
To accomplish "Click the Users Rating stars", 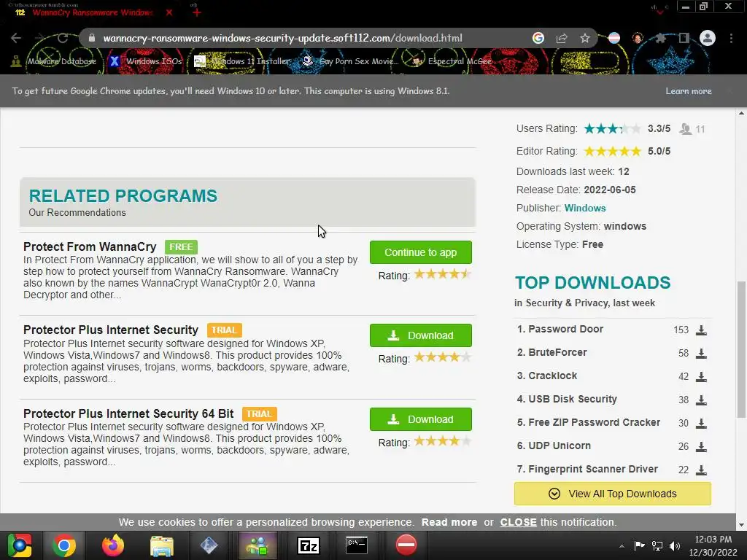I will pos(612,128).
